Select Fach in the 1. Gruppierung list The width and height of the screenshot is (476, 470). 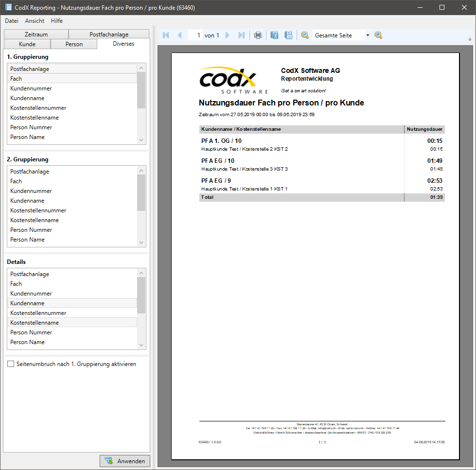click(x=73, y=78)
